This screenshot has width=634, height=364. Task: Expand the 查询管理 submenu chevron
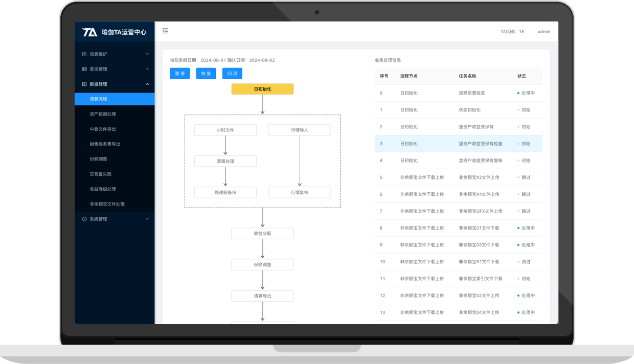point(147,69)
